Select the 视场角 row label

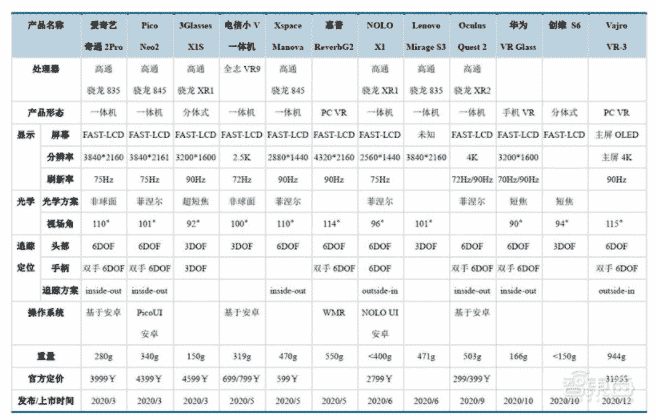[60, 224]
